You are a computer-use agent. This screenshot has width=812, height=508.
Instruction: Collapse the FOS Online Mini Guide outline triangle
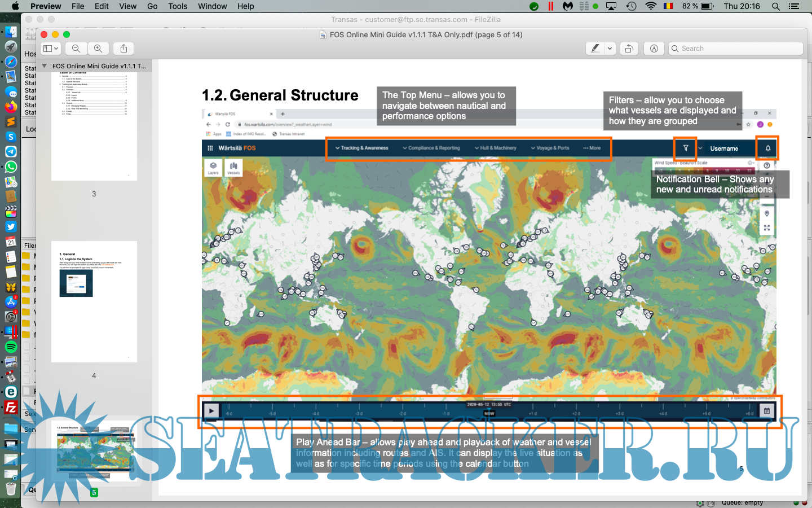click(x=45, y=66)
